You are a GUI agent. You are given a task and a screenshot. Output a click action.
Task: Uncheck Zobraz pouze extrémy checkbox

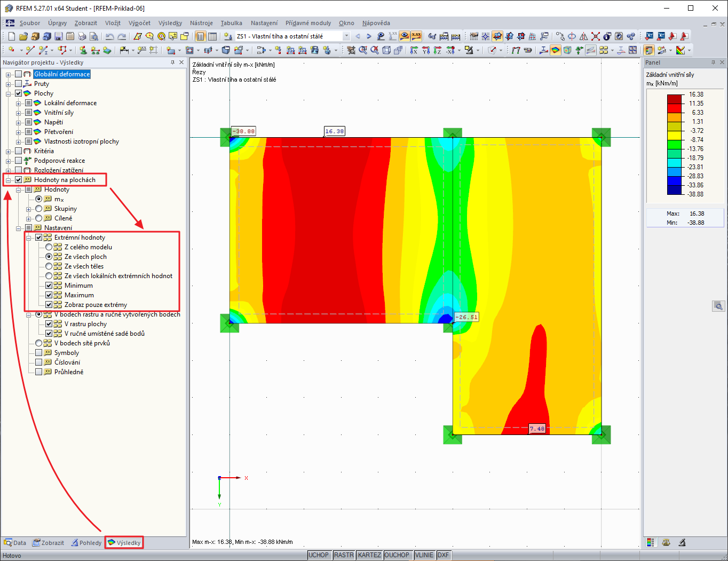pyautogui.click(x=49, y=305)
